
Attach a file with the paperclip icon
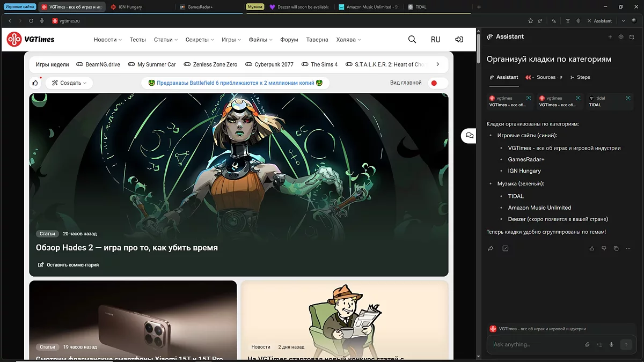(587, 345)
